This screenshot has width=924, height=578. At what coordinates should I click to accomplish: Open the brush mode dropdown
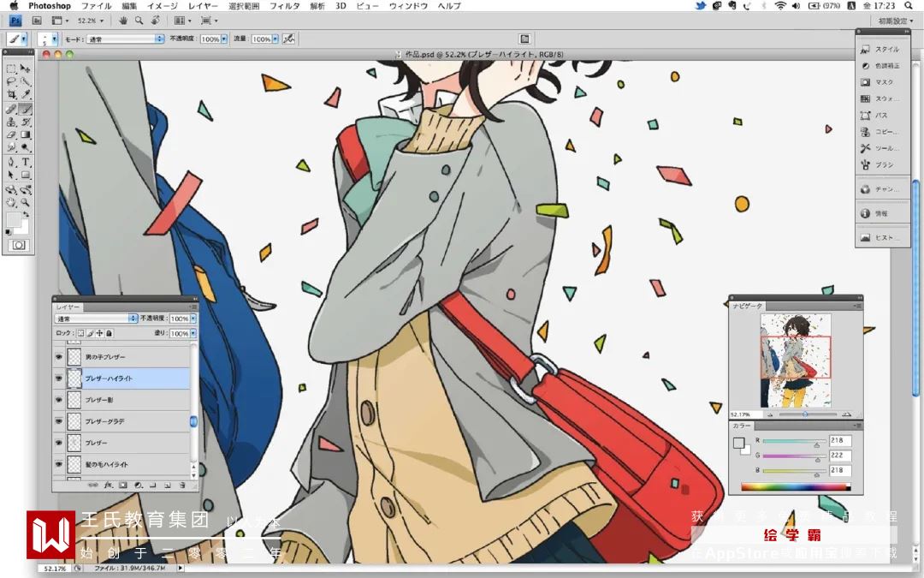click(126, 39)
